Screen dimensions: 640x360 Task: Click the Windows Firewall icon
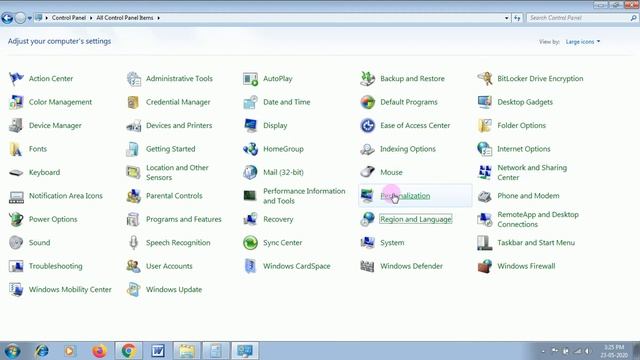tap(484, 266)
